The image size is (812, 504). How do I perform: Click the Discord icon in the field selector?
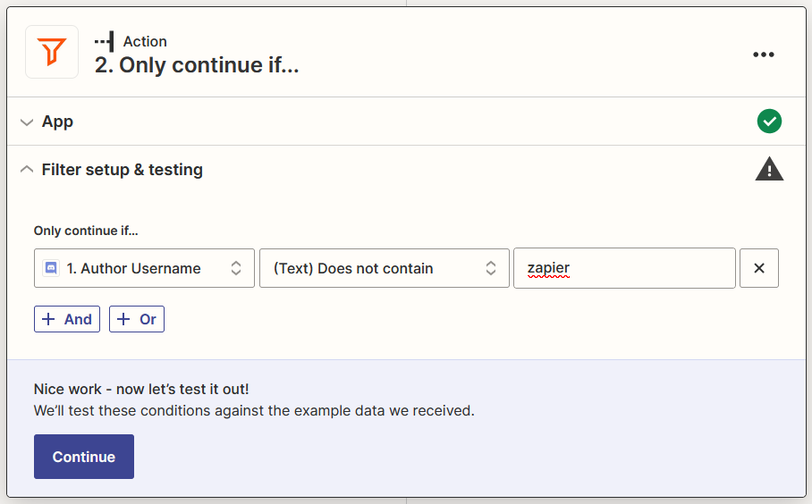52,268
